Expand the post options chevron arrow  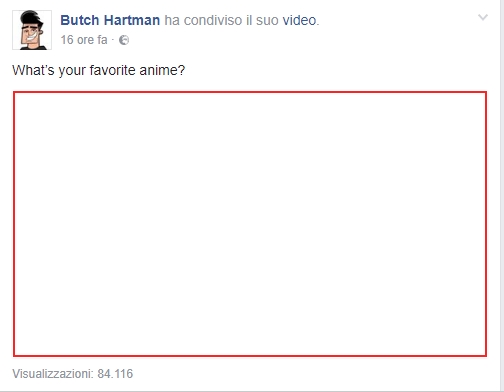[x=483, y=17]
